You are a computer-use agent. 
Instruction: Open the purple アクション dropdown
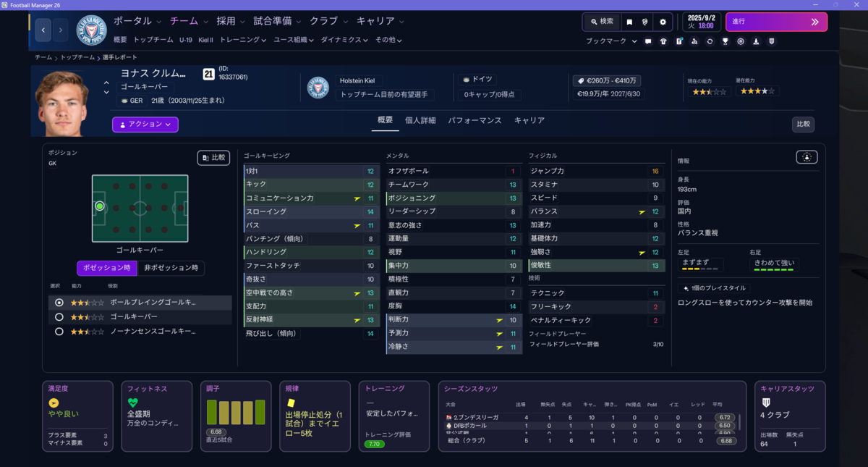pos(145,125)
